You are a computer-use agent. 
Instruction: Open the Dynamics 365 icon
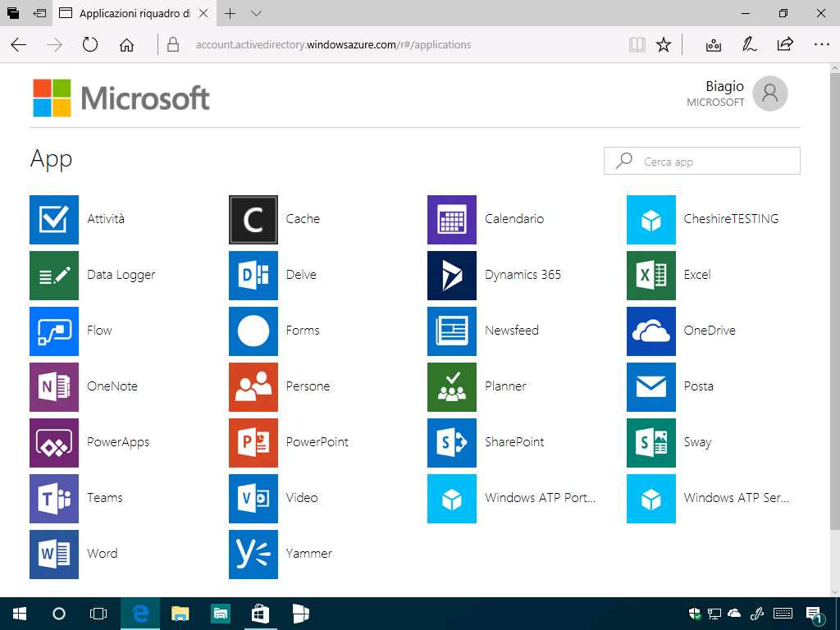click(x=452, y=276)
